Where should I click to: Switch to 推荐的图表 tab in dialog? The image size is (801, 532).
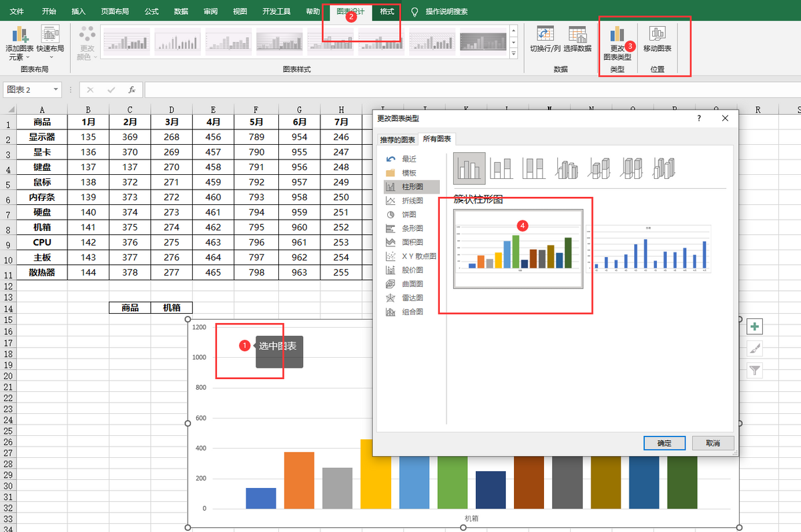point(397,140)
